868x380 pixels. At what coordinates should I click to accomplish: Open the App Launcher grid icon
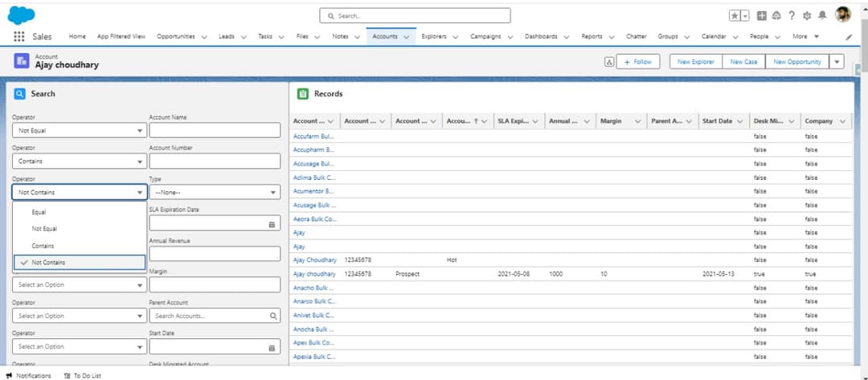[x=18, y=36]
